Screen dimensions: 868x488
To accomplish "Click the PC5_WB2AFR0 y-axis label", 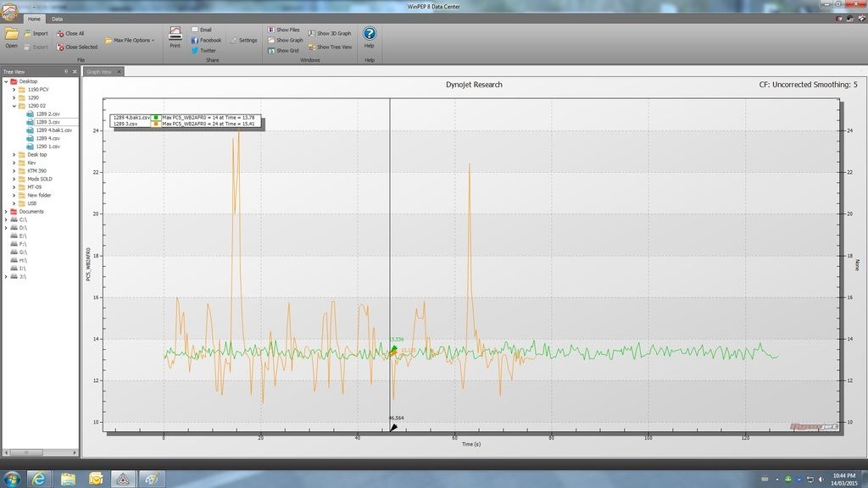I will point(88,264).
